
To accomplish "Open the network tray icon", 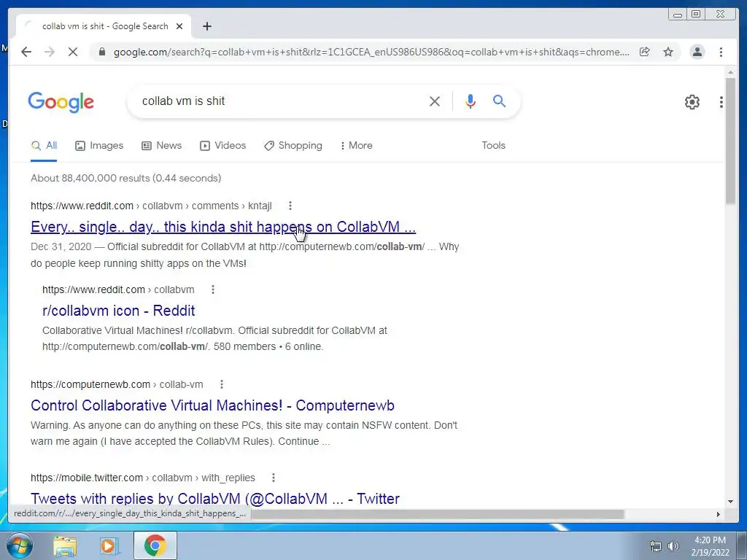I will [x=656, y=546].
